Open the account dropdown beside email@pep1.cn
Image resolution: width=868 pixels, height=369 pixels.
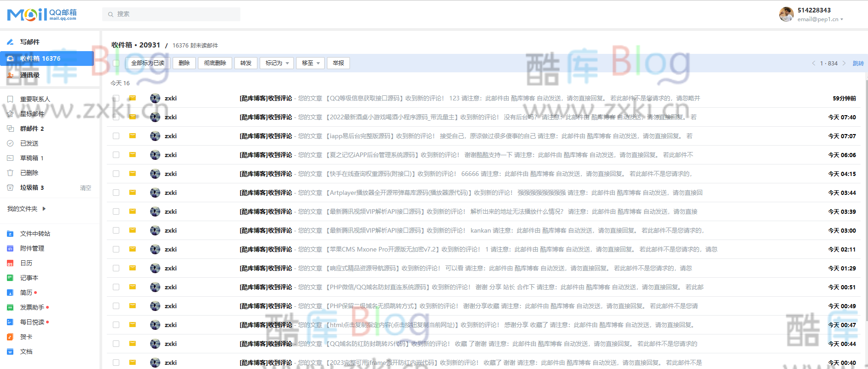click(x=842, y=19)
